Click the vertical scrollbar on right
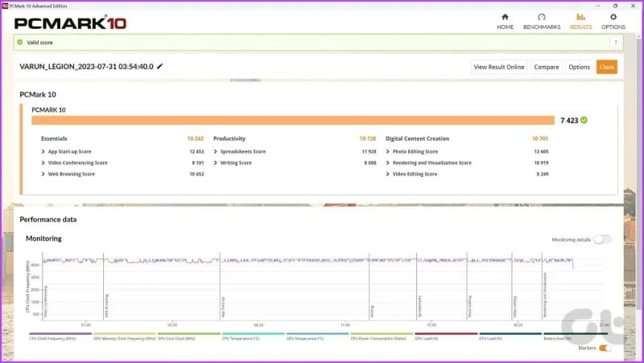The image size is (644, 363). pos(638,172)
